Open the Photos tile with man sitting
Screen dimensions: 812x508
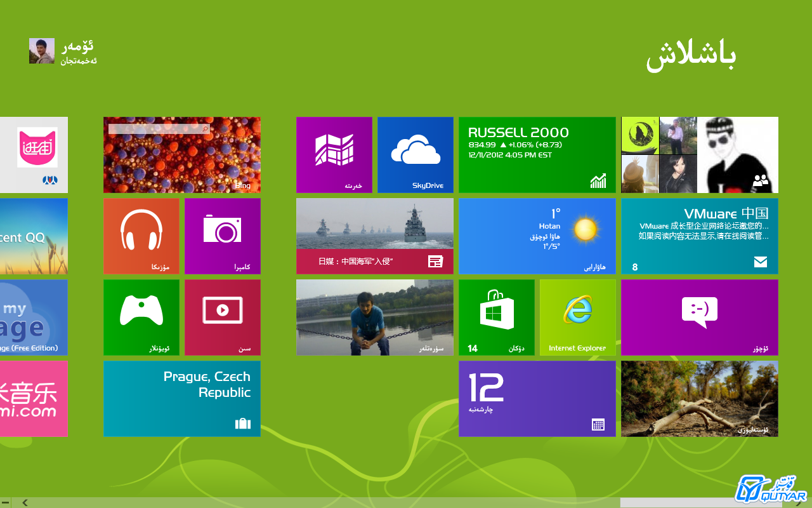pyautogui.click(x=375, y=317)
